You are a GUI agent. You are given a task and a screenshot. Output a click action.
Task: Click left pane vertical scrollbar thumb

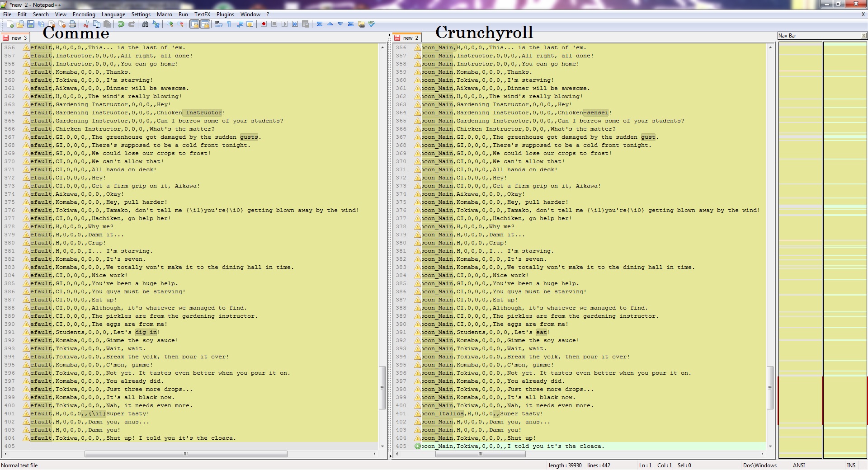[x=382, y=387]
